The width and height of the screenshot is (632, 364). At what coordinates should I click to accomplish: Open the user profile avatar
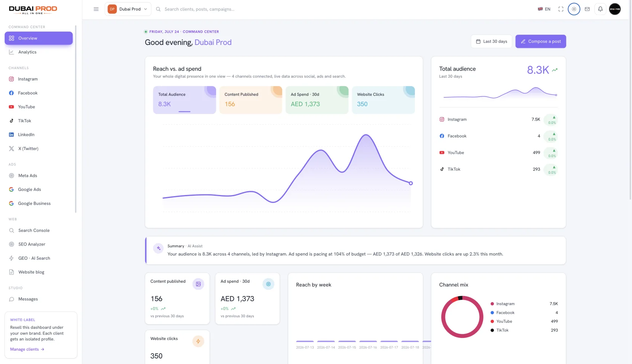615,9
